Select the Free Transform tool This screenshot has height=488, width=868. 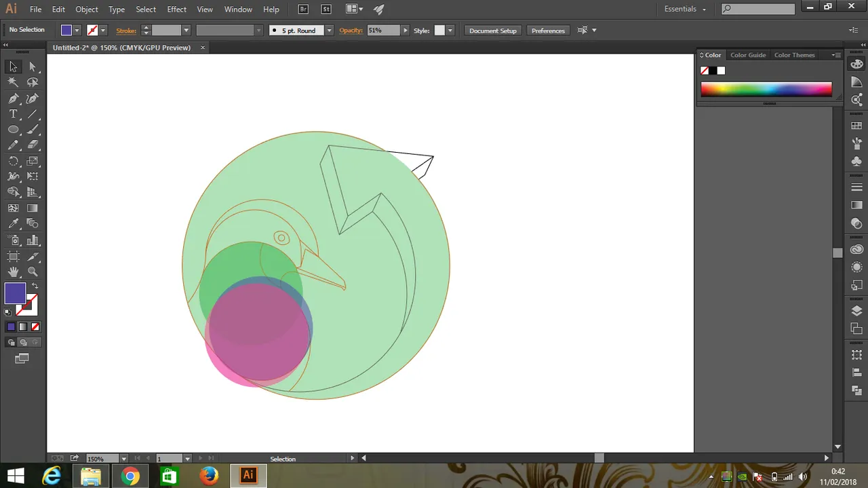coord(33,176)
